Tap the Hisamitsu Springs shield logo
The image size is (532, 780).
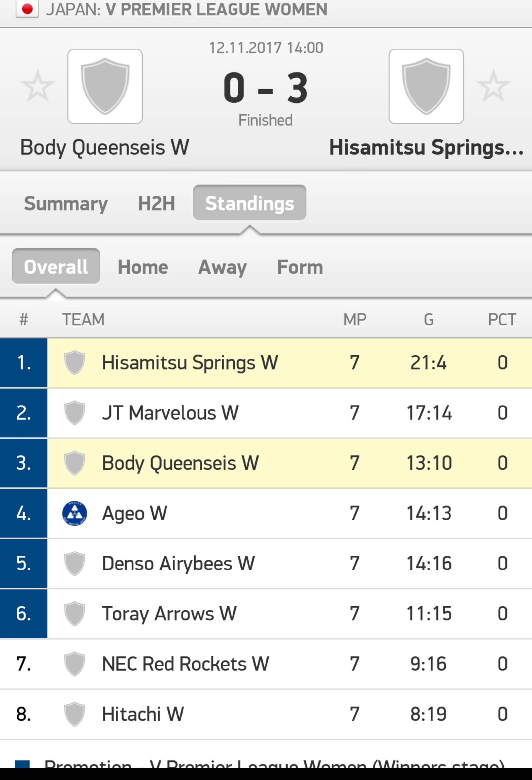pos(426,87)
